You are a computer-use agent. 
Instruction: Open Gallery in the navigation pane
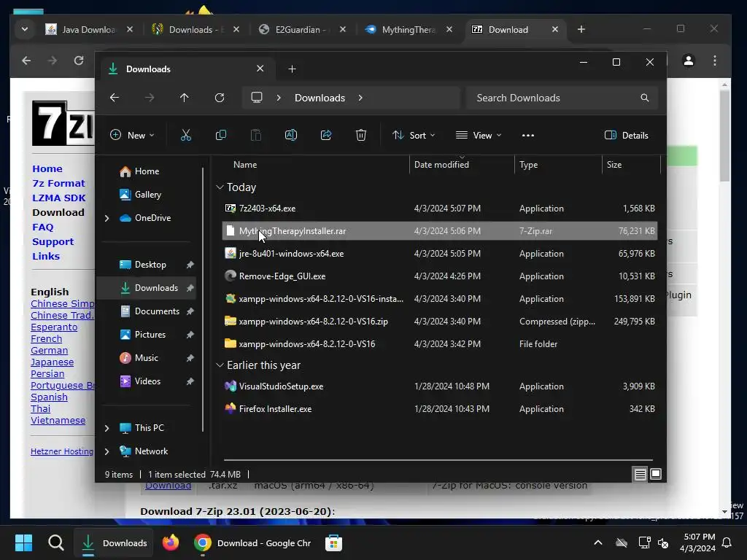click(147, 195)
